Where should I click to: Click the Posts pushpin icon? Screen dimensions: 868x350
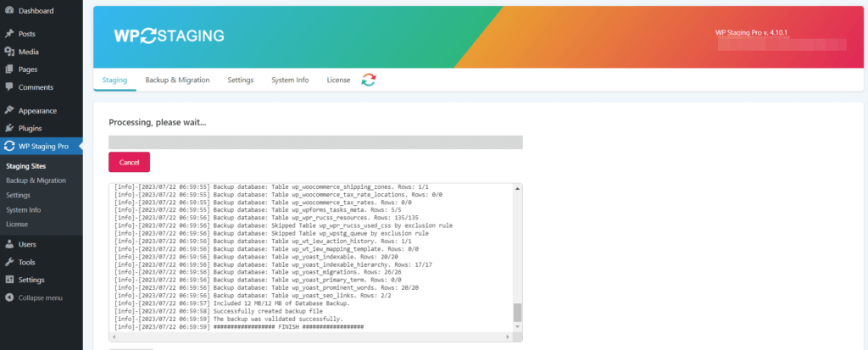coord(8,34)
